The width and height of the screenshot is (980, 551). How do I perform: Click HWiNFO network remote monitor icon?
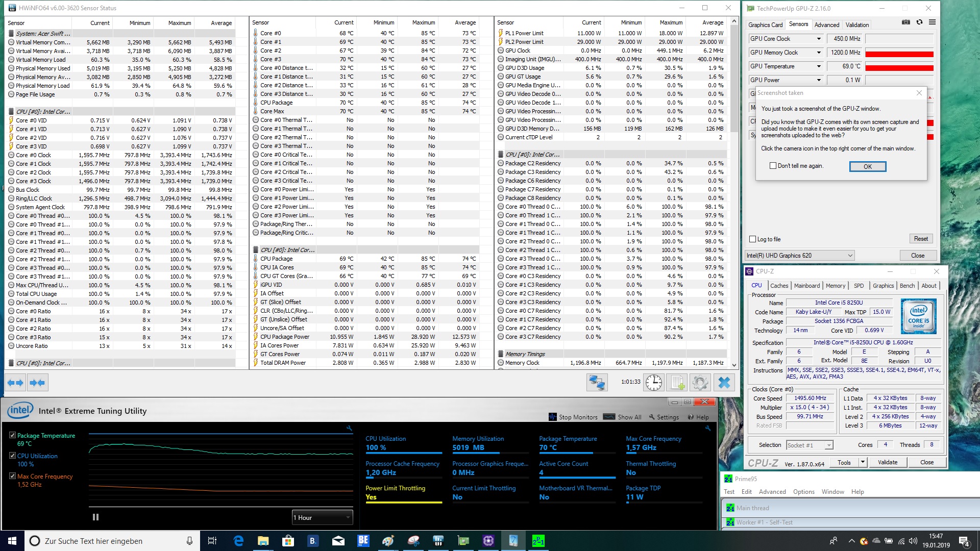[597, 383]
